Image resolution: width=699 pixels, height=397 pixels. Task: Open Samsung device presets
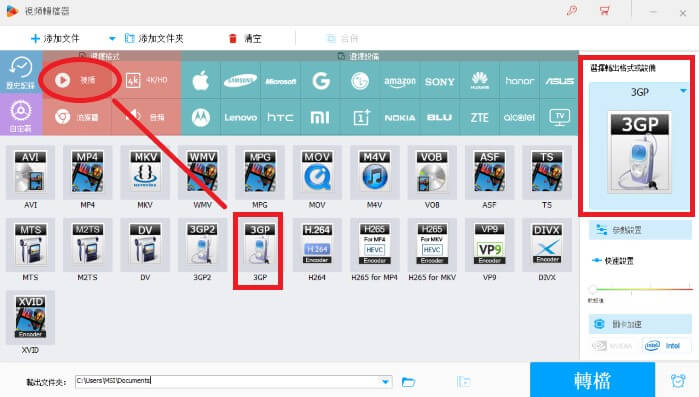(240, 81)
